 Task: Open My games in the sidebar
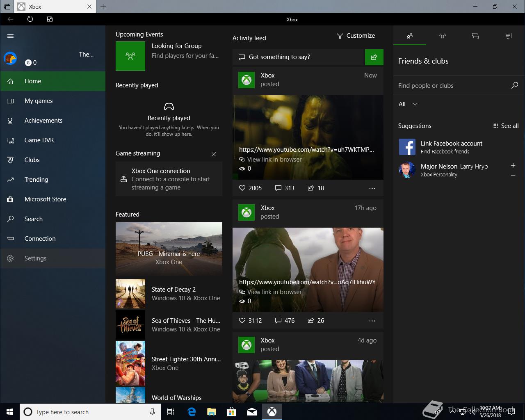tap(52, 101)
